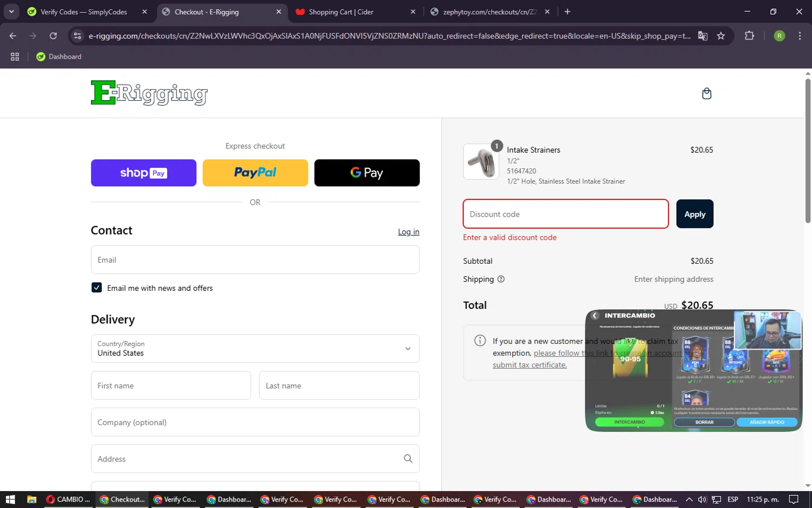Open the apps grid in bookmarks bar
The width and height of the screenshot is (812, 508).
[x=15, y=56]
